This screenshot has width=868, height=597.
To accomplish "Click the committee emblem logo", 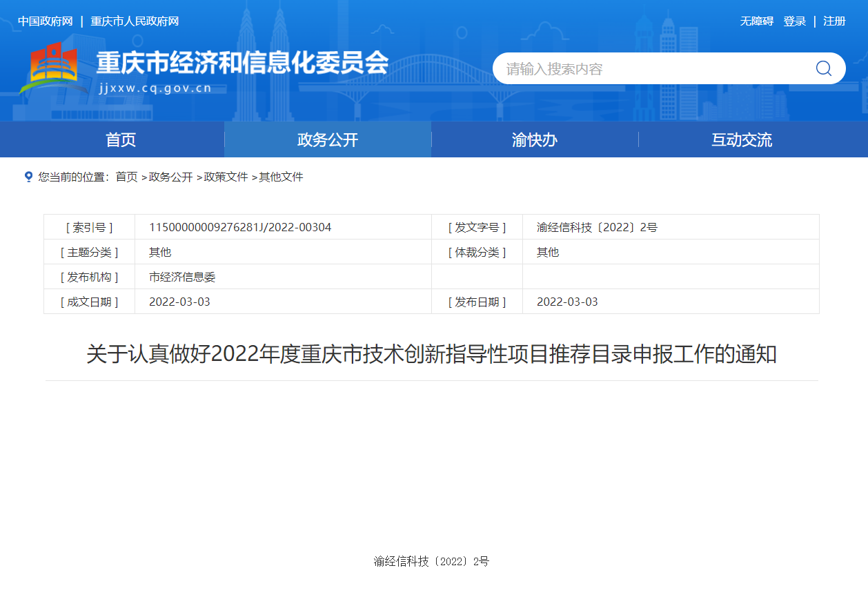I will pyautogui.click(x=52, y=69).
